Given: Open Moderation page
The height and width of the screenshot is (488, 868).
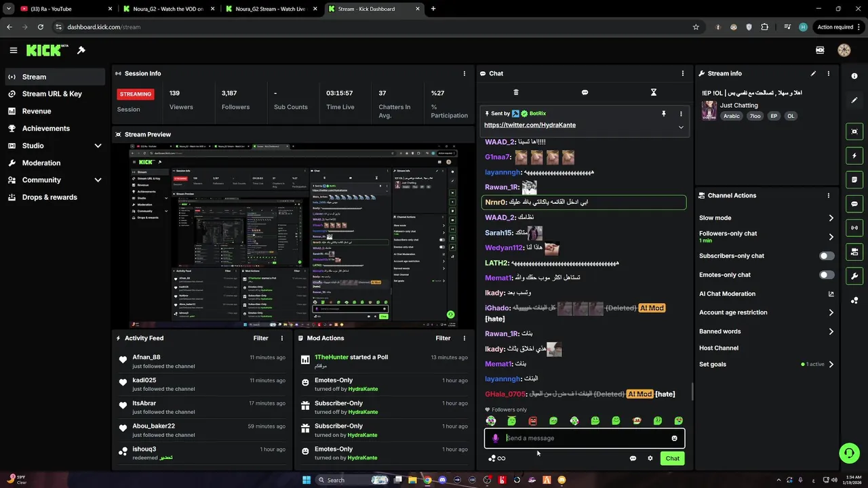Looking at the screenshot, I should click(55, 163).
